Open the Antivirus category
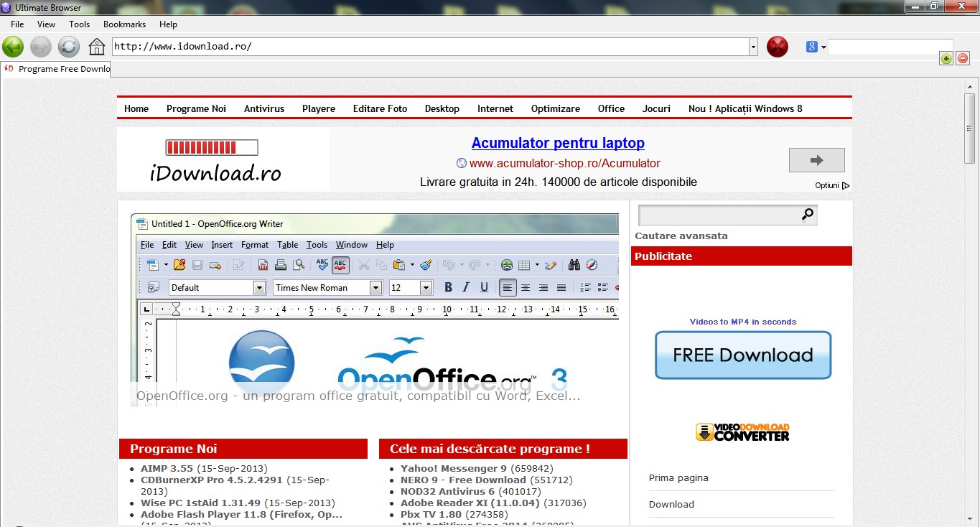Screen dimensions: 980x527 pos(264,108)
